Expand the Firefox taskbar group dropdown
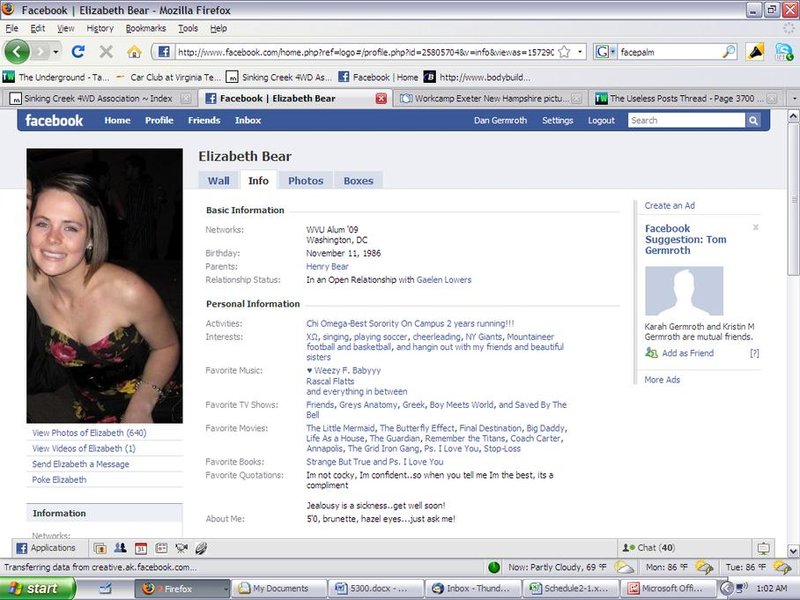 (x=225, y=588)
